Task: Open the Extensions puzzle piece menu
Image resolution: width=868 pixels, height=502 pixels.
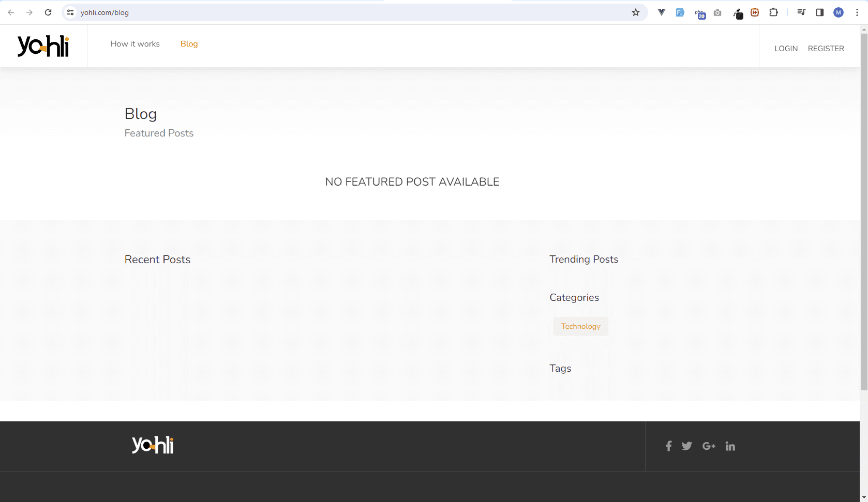Action: (x=773, y=12)
